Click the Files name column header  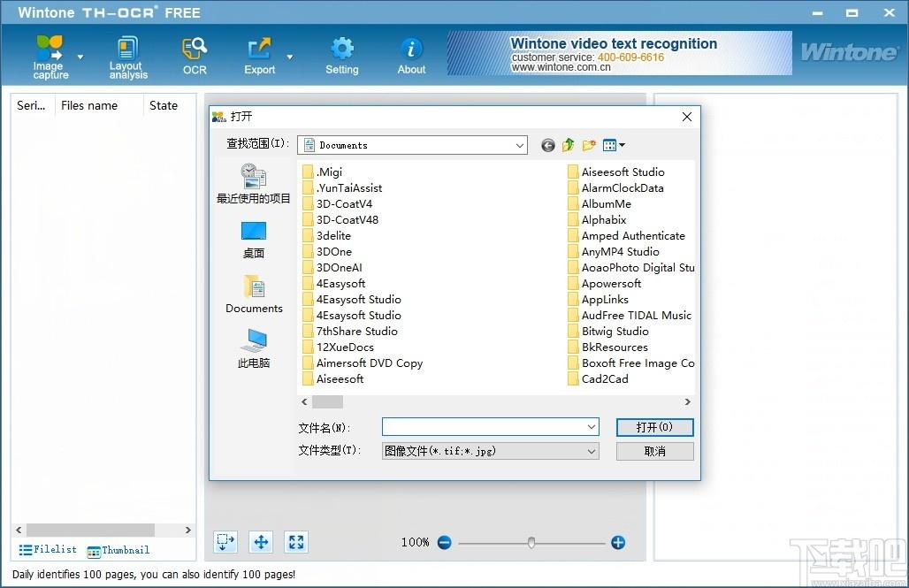(99, 105)
